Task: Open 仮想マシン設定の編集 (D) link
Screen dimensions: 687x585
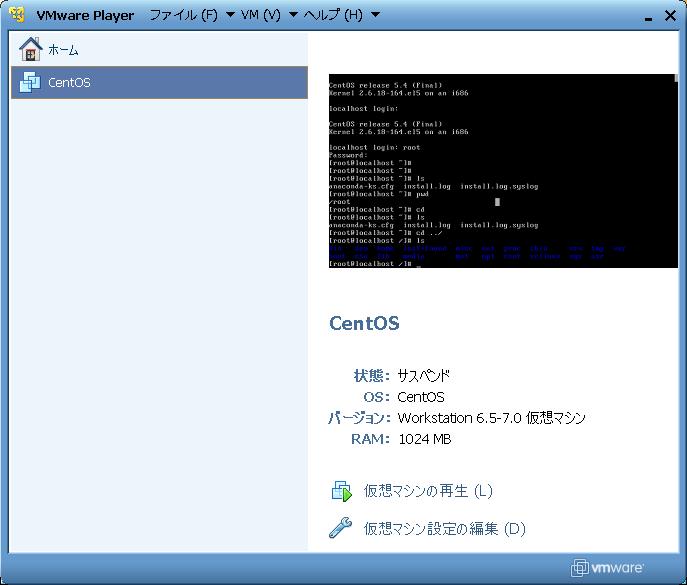Action: (444, 528)
